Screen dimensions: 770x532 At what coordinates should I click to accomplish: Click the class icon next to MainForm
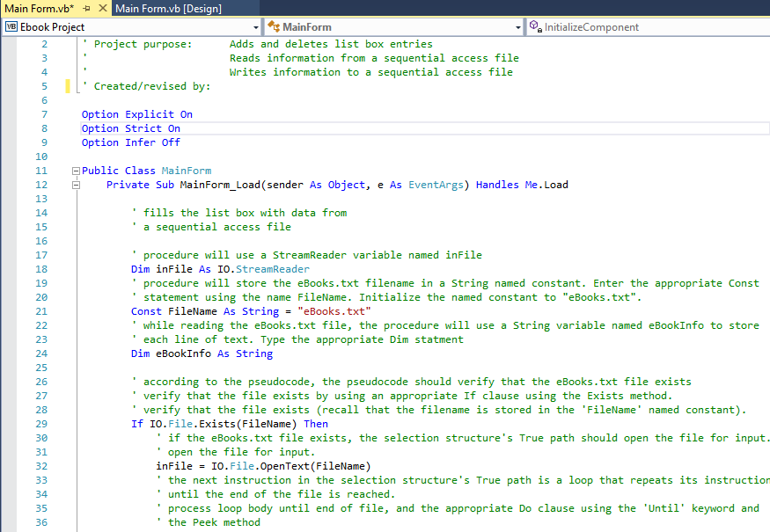pyautogui.click(x=275, y=27)
